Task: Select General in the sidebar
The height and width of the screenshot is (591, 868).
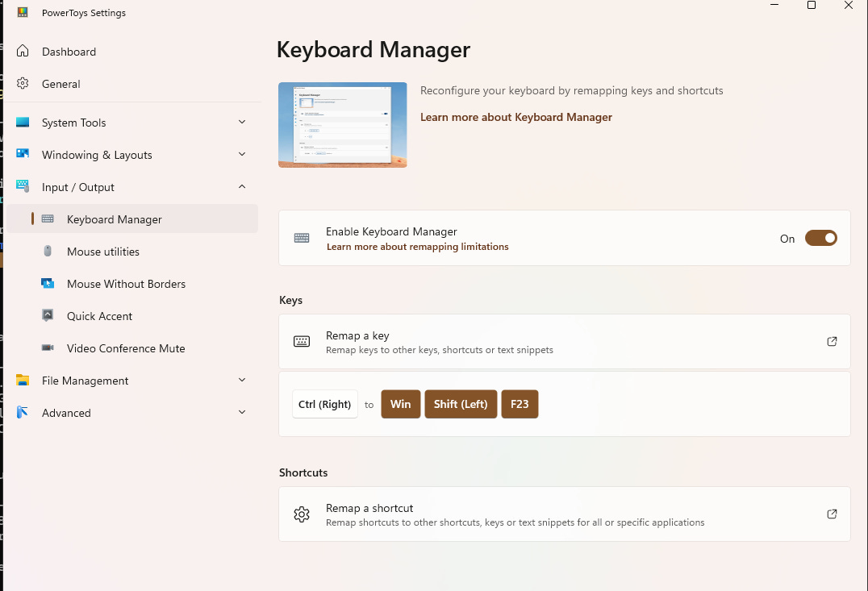Action: (61, 83)
